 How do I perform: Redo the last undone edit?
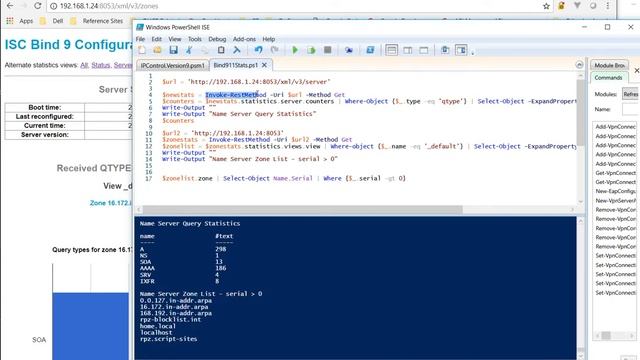tap(275, 50)
